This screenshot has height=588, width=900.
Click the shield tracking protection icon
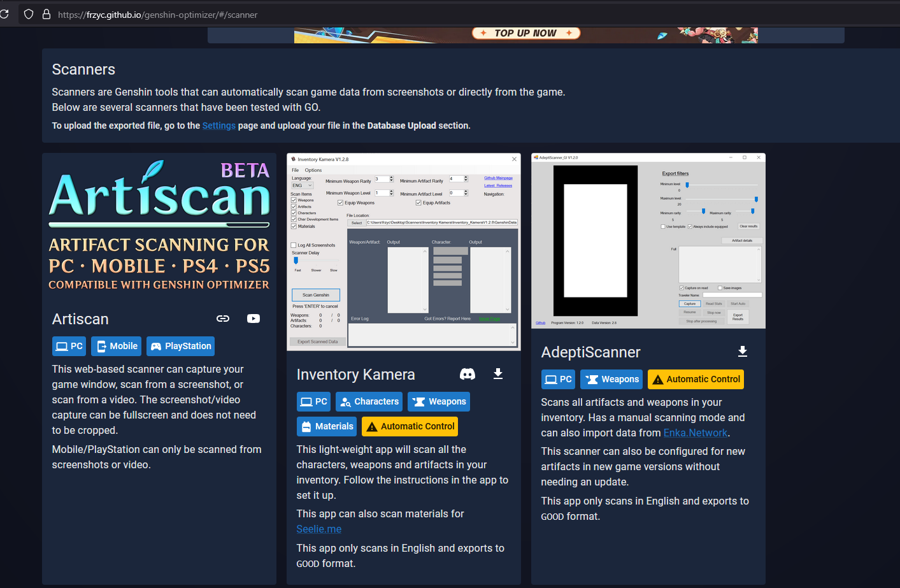pyautogui.click(x=29, y=14)
